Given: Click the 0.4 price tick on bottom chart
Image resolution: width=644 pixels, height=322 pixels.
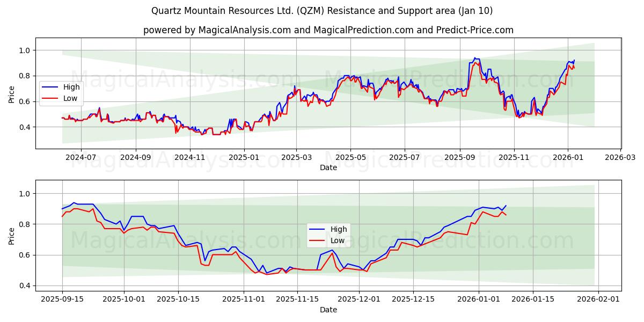Looking at the screenshot, I should (25, 286).
